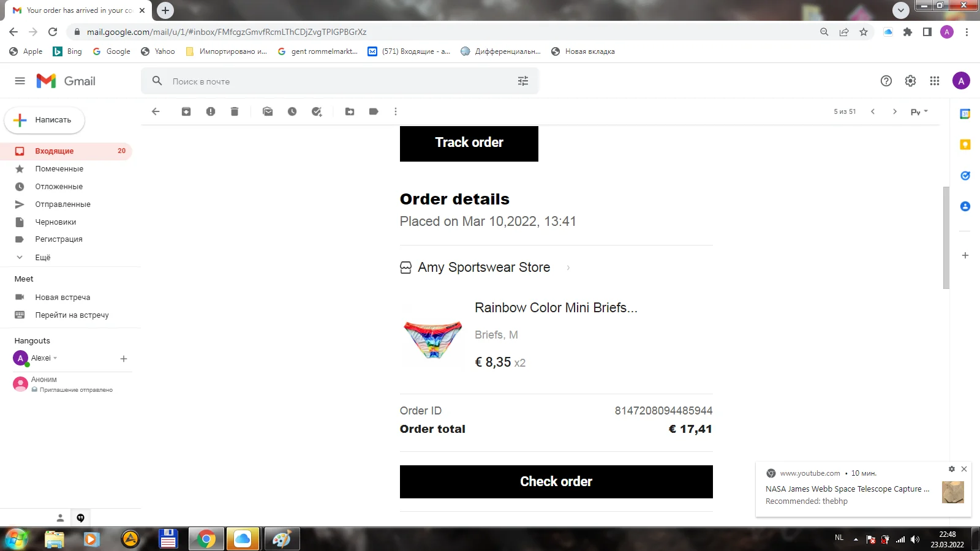Click the Check order button
This screenshot has height=551, width=980.
coord(556,482)
